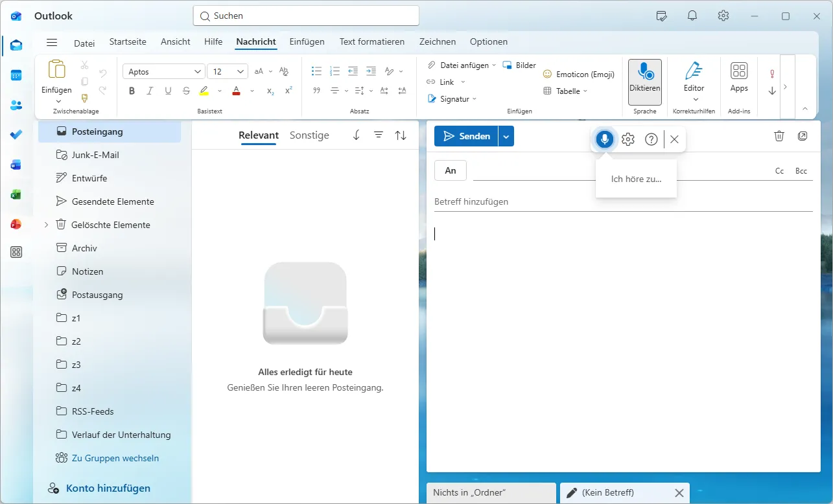Click the format painter brush
The width and height of the screenshot is (833, 504).
pyautogui.click(x=84, y=98)
